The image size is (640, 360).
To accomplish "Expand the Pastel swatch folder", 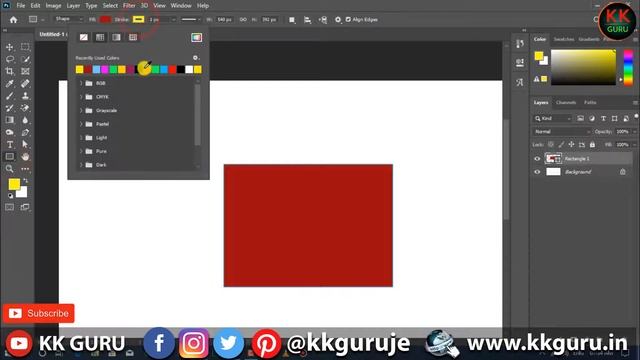I will tap(81, 124).
